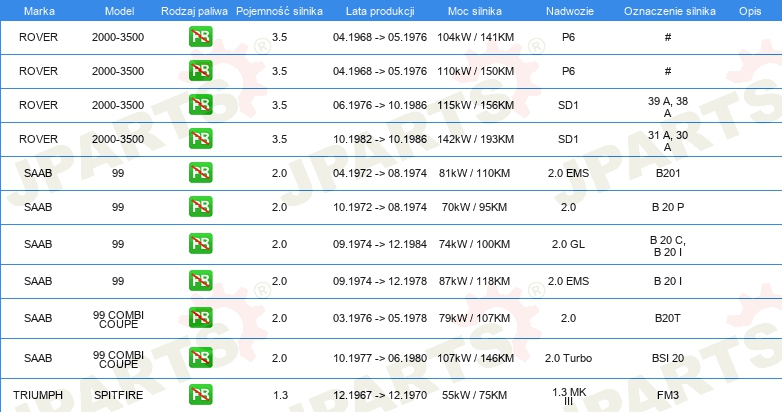782x412 pixels.
Task: Click fuel icon in Rover 110kW / 150KM row
Action: click(x=200, y=71)
